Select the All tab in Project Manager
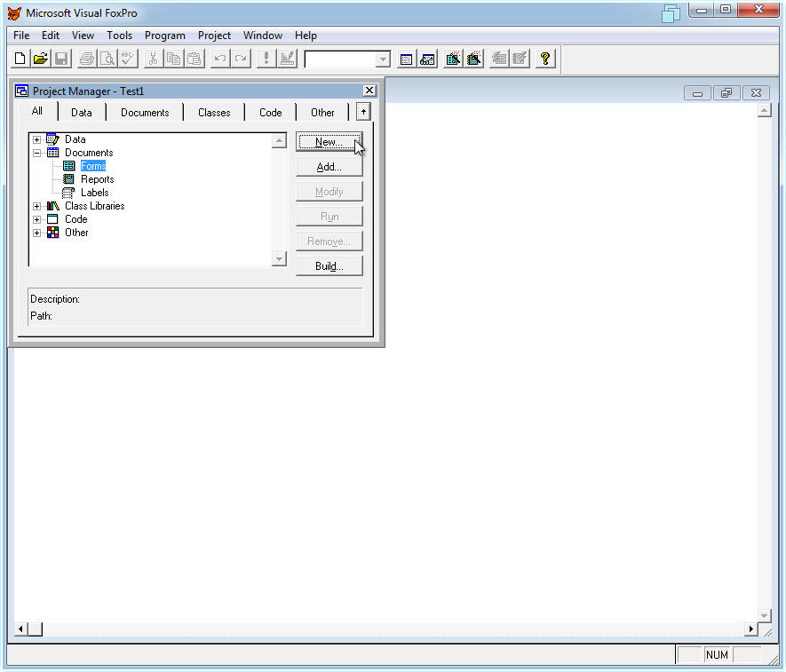Screen dimensions: 786x672 (x=37, y=111)
